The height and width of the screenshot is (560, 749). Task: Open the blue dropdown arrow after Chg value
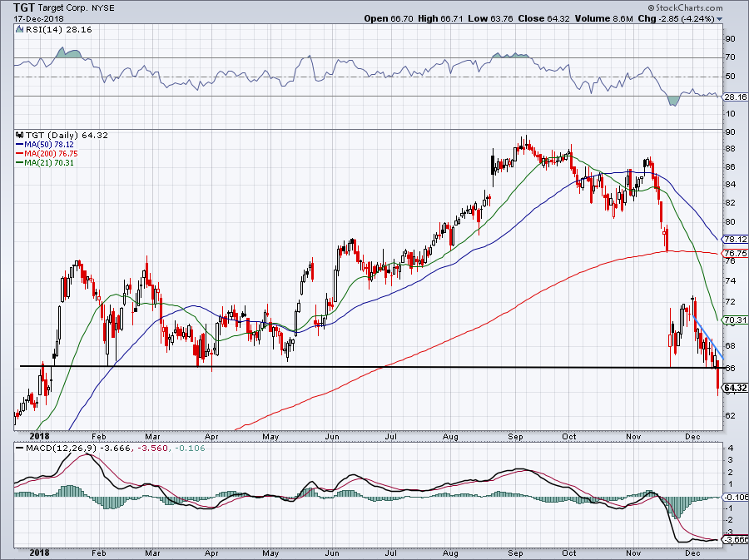pyautogui.click(x=720, y=19)
